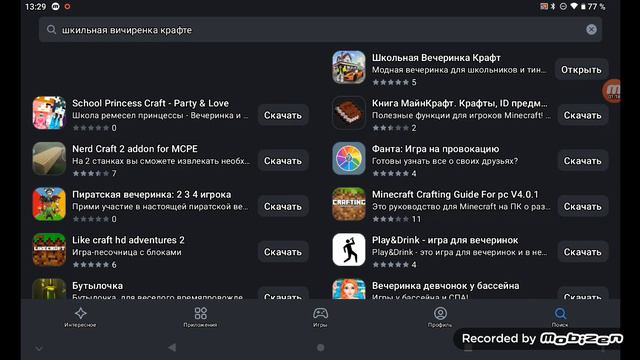Open the Интересное tab
The width and height of the screenshot is (640, 360).
[x=80, y=317]
